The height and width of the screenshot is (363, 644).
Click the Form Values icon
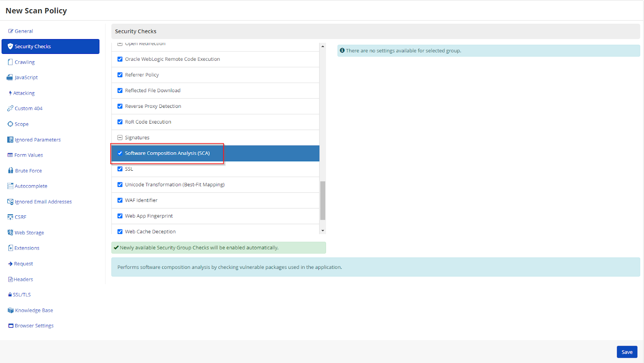(10, 155)
